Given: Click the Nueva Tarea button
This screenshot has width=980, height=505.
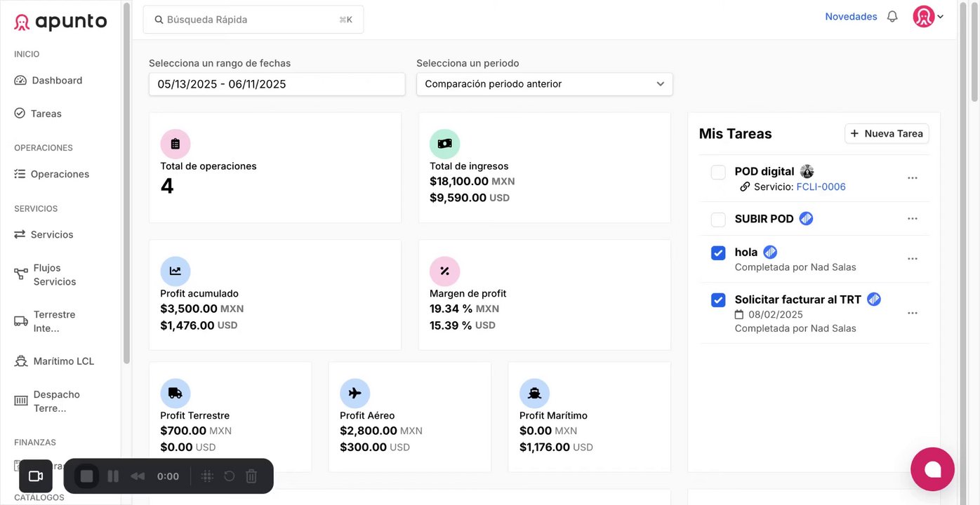Looking at the screenshot, I should pos(887,133).
